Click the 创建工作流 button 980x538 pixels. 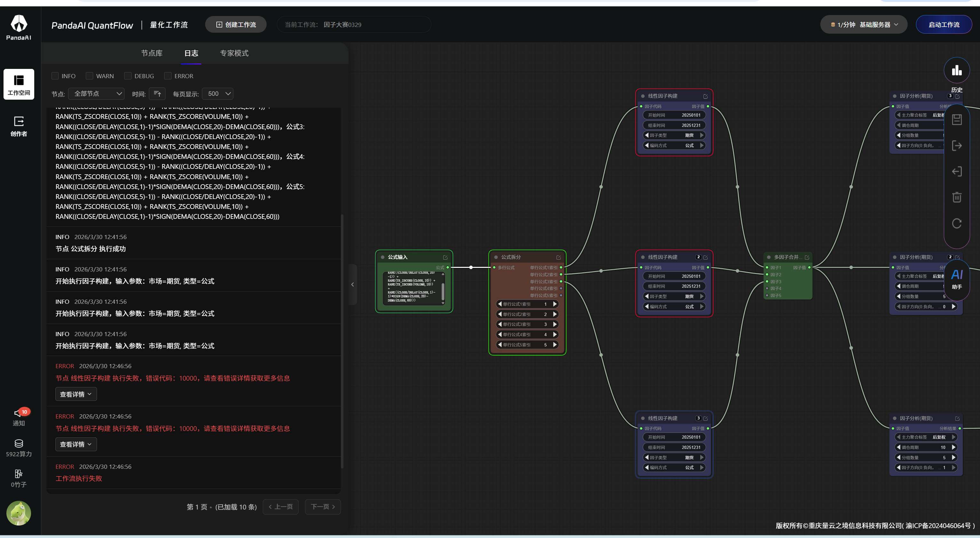coord(236,25)
